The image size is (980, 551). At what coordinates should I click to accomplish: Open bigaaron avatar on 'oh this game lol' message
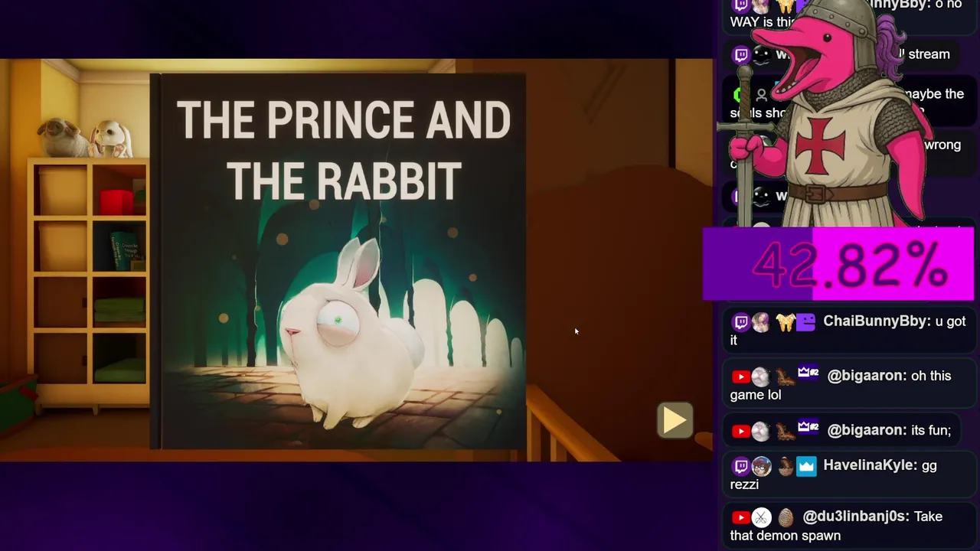click(x=760, y=377)
